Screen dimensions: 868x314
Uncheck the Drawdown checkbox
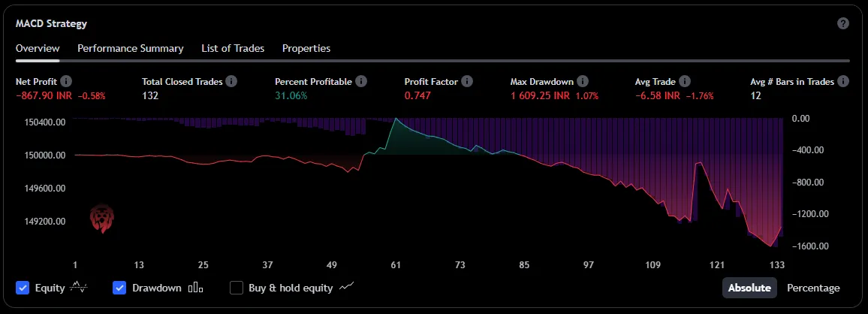pos(119,288)
